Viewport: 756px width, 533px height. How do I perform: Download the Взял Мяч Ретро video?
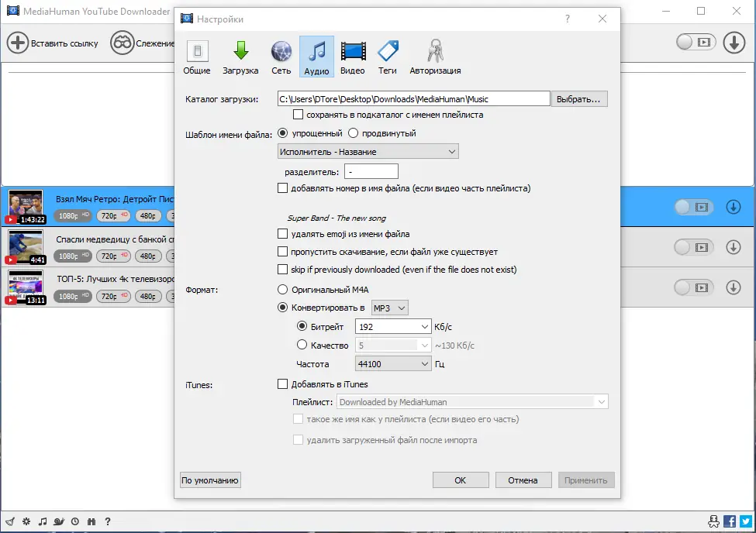click(734, 207)
